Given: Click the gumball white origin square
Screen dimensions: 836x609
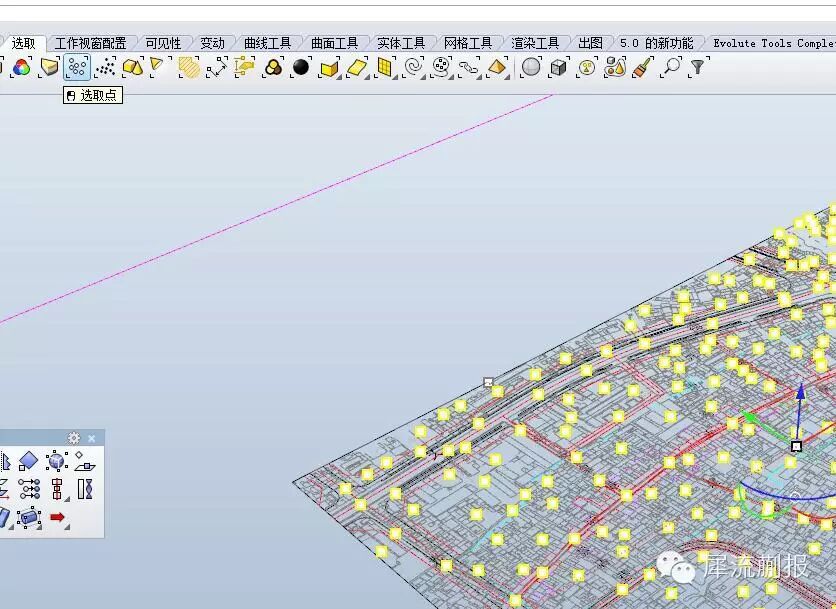Looking at the screenshot, I should pos(796,446).
